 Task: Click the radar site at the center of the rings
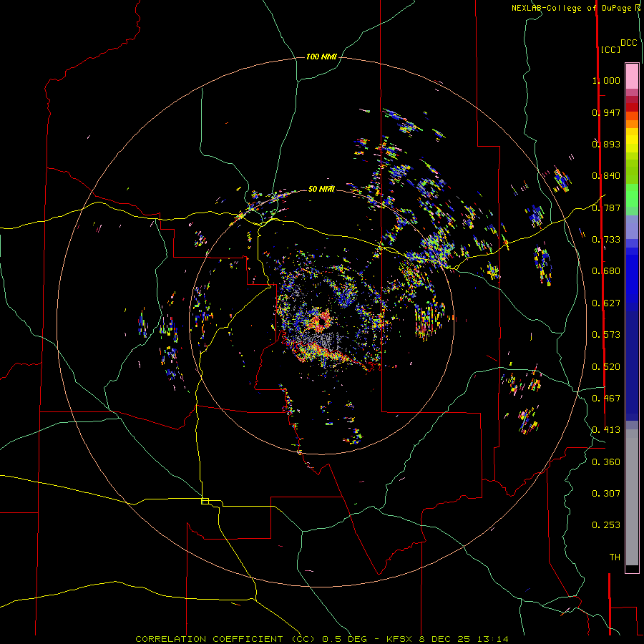321,322
